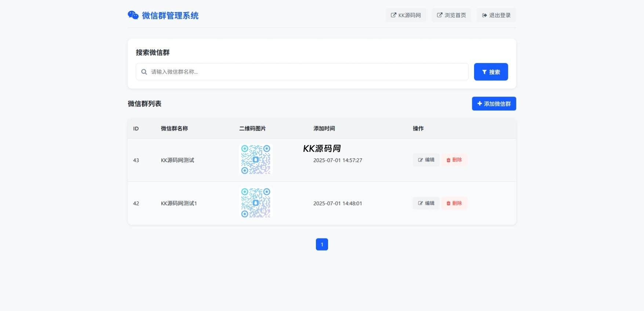
Task: Click the 退出登录 logout button
Action: [496, 15]
